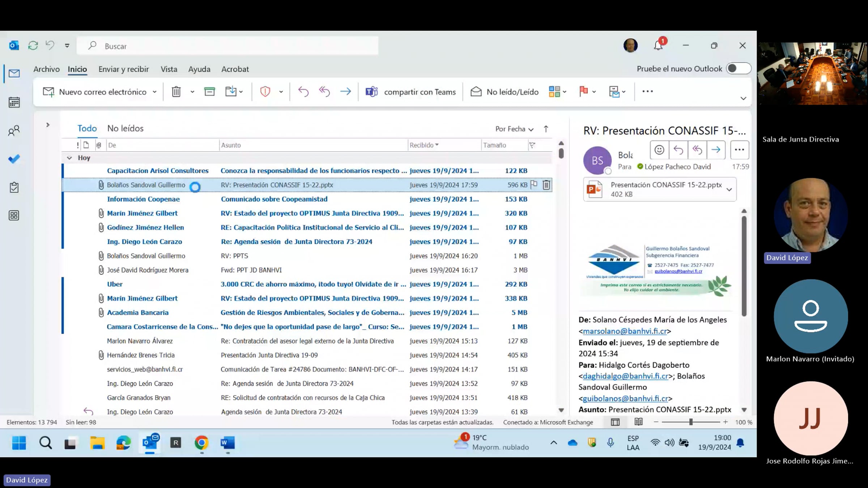Viewport: 868px width, 488px height.
Task: Open the Mail module in sidebar
Action: click(14, 74)
